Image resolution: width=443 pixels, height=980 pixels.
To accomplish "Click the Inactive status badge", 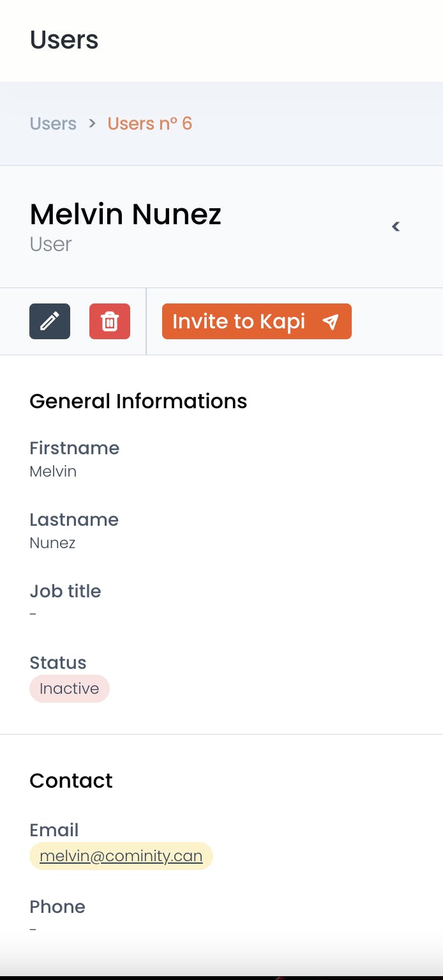I will click(x=70, y=689).
